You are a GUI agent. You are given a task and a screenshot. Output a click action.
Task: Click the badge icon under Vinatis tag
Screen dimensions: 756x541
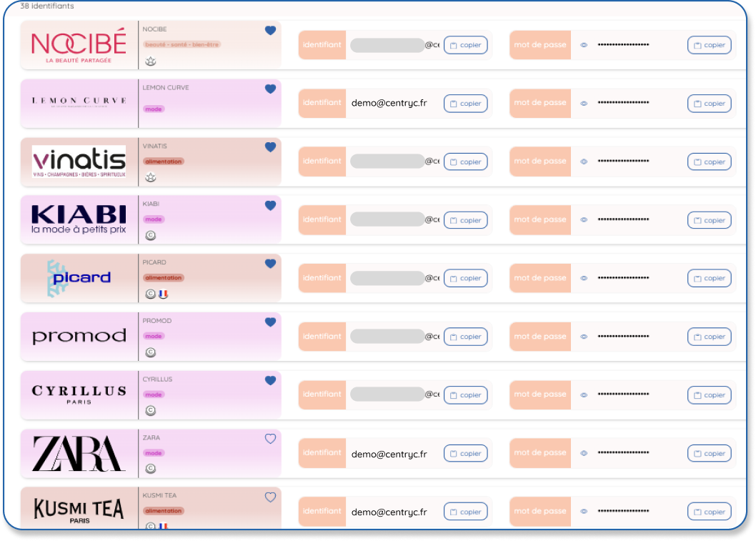click(150, 177)
